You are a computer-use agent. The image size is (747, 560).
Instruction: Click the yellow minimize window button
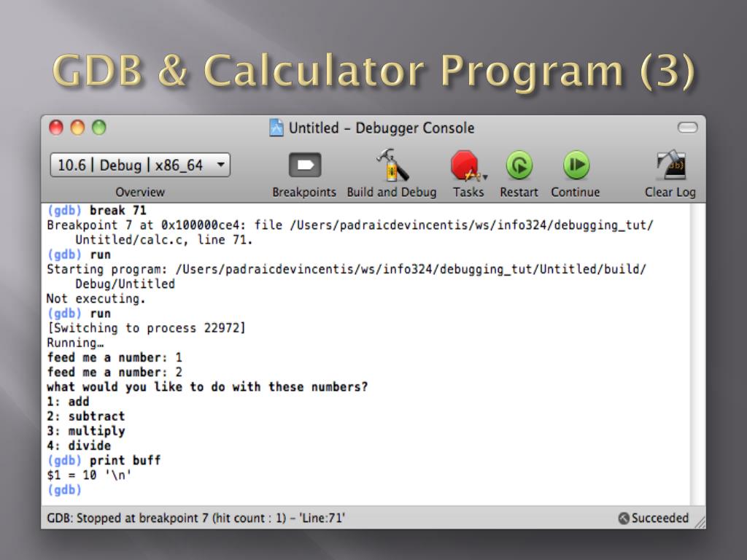click(77, 128)
